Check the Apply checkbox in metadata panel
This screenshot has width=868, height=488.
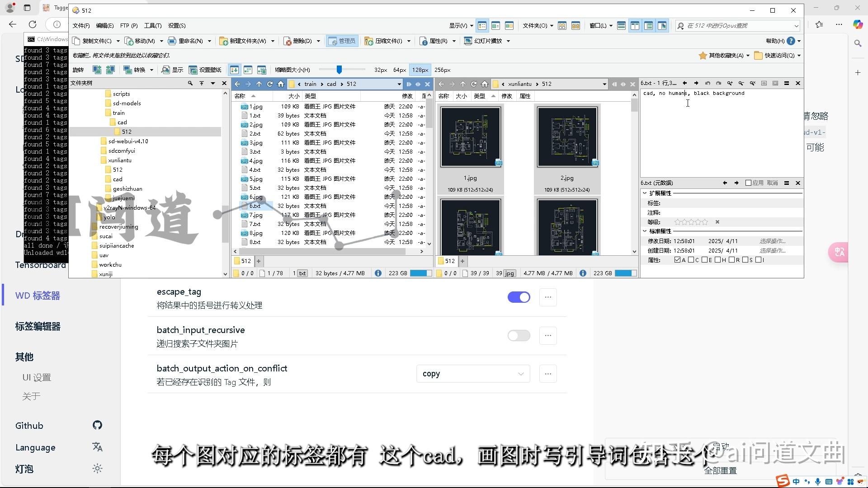748,183
